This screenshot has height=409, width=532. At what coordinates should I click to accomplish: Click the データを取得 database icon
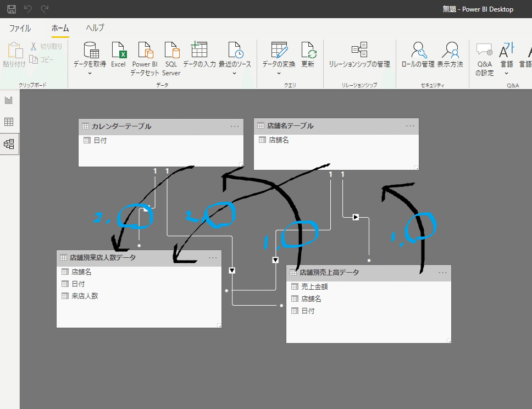(x=91, y=50)
